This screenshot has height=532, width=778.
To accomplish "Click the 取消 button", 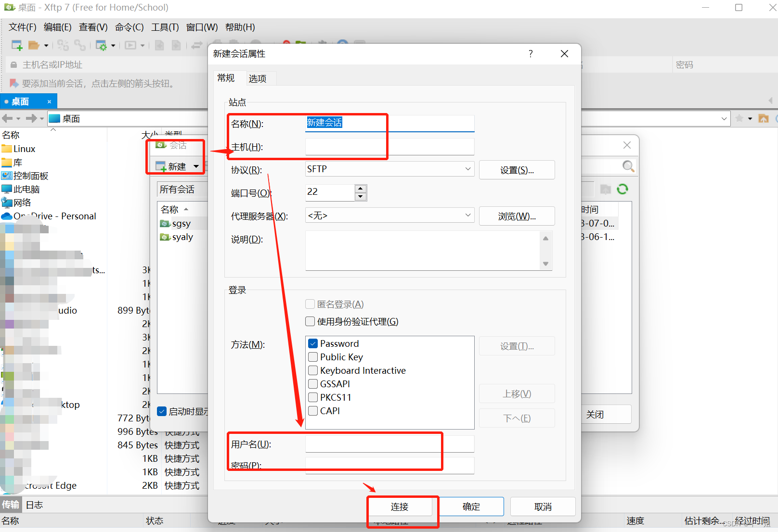I will tap(543, 507).
